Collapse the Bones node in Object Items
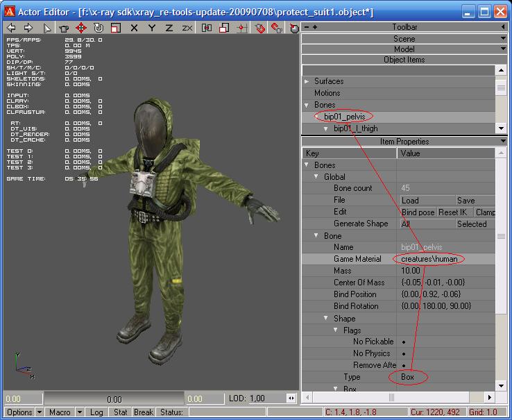Image resolution: width=512 pixels, height=420 pixels. [307, 105]
